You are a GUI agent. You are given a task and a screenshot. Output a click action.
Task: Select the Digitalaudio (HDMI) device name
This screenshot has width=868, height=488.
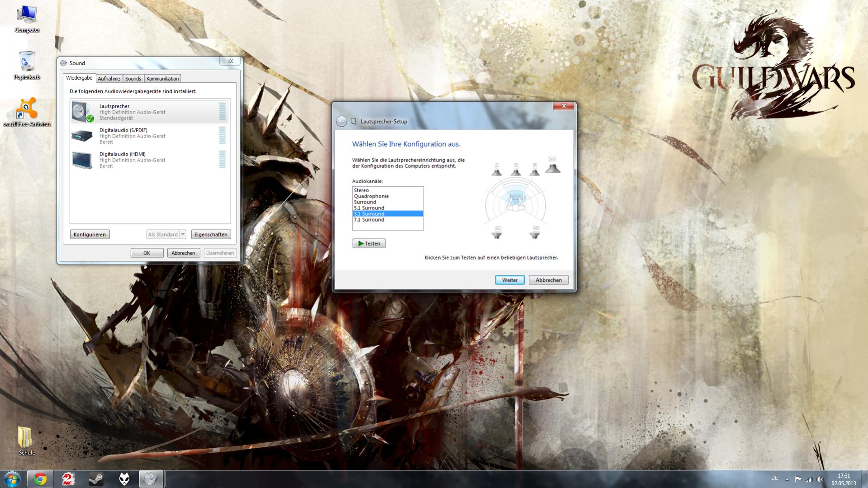(123, 154)
